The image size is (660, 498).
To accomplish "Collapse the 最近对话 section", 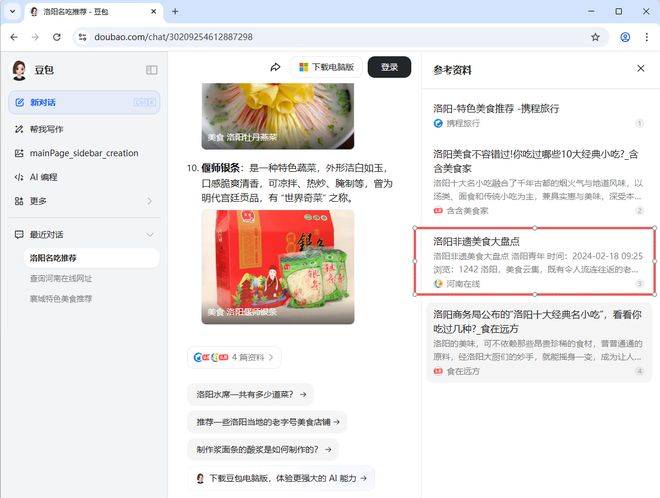I will [150, 234].
